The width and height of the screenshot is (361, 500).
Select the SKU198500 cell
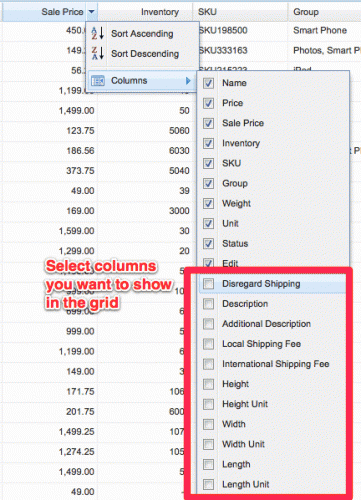223,30
